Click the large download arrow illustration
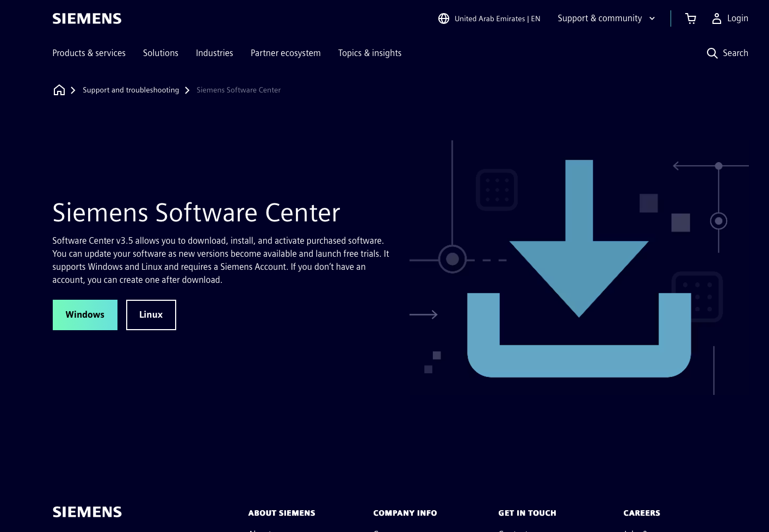 pos(579,268)
